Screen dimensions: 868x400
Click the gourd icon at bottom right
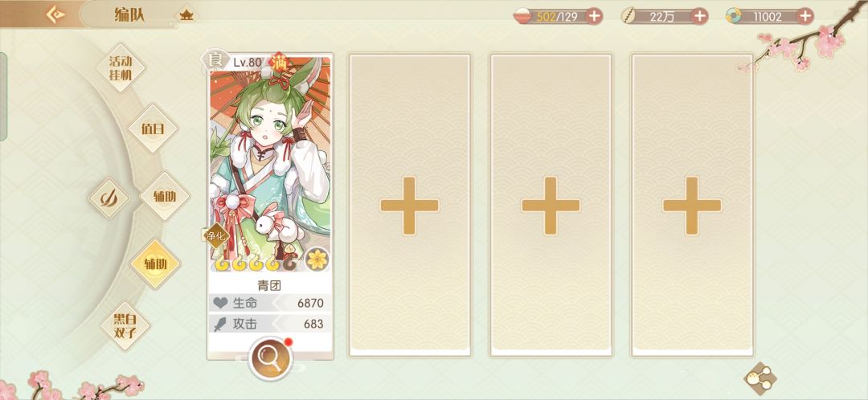click(759, 378)
